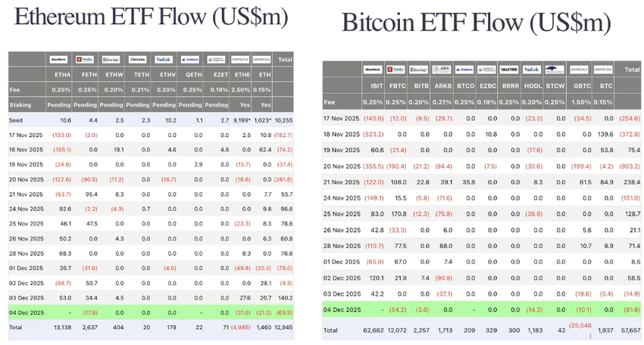
Task: Click the HODL ticker header
Action: tap(533, 87)
